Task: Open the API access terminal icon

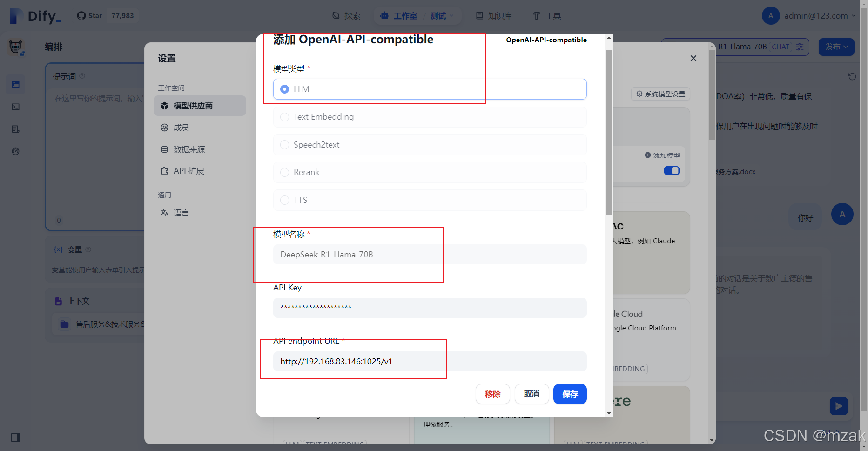Action: pos(15,107)
